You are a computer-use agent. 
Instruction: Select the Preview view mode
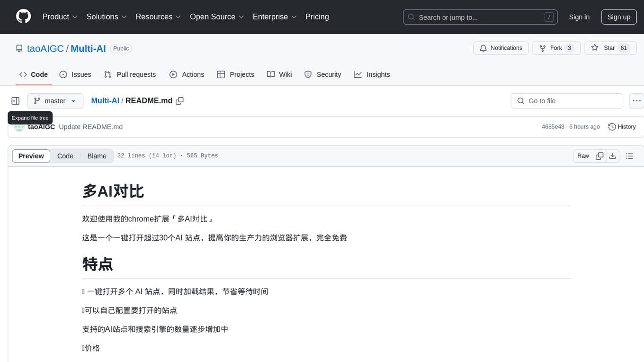(31, 156)
